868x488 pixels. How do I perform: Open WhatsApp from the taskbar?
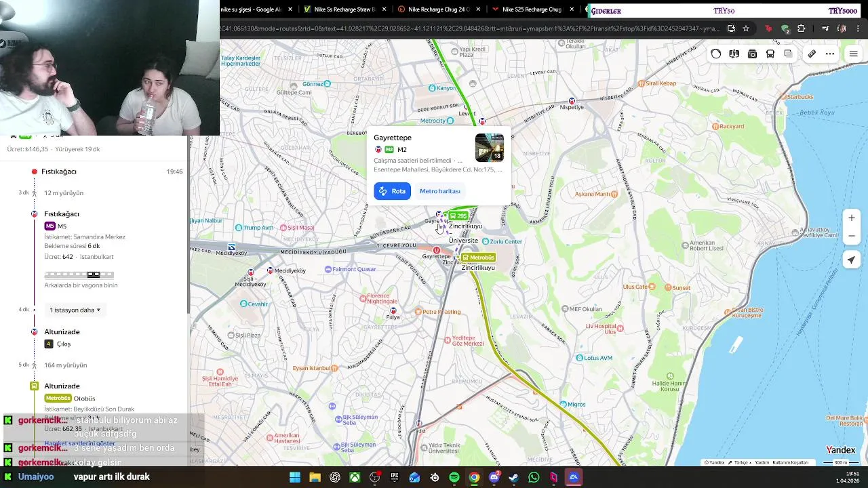(534, 477)
